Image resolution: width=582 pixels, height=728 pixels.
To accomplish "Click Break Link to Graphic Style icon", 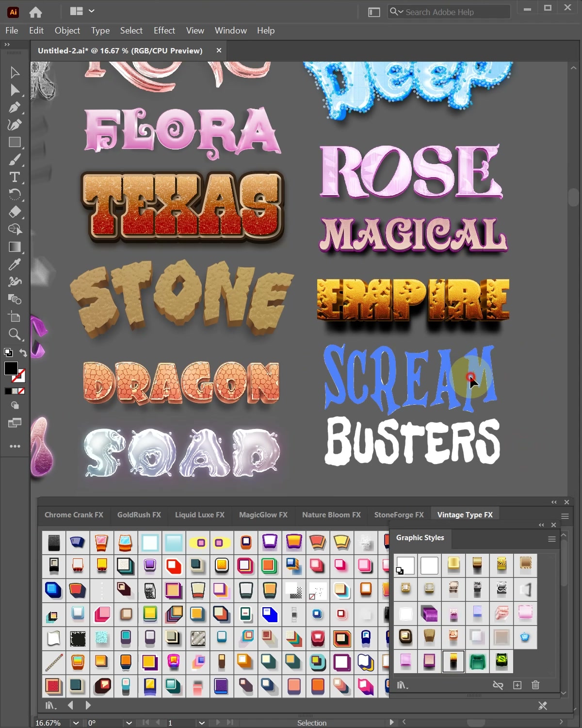I will (x=498, y=685).
